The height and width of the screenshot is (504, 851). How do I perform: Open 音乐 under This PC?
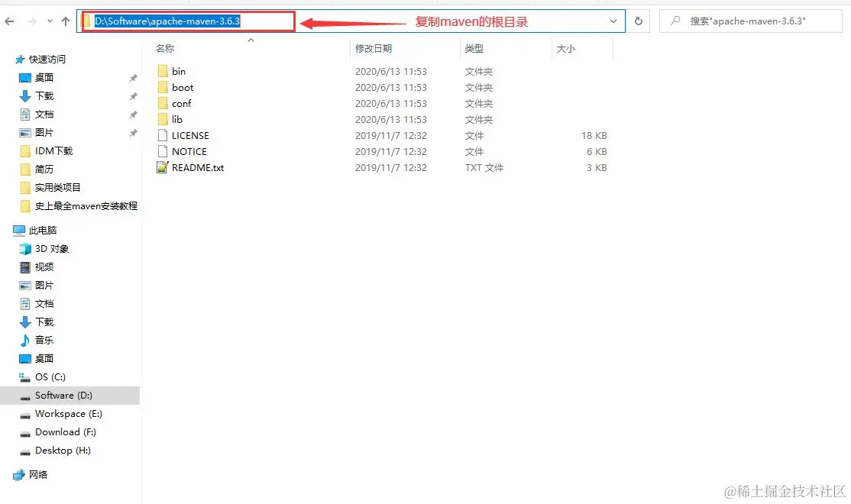coord(44,340)
